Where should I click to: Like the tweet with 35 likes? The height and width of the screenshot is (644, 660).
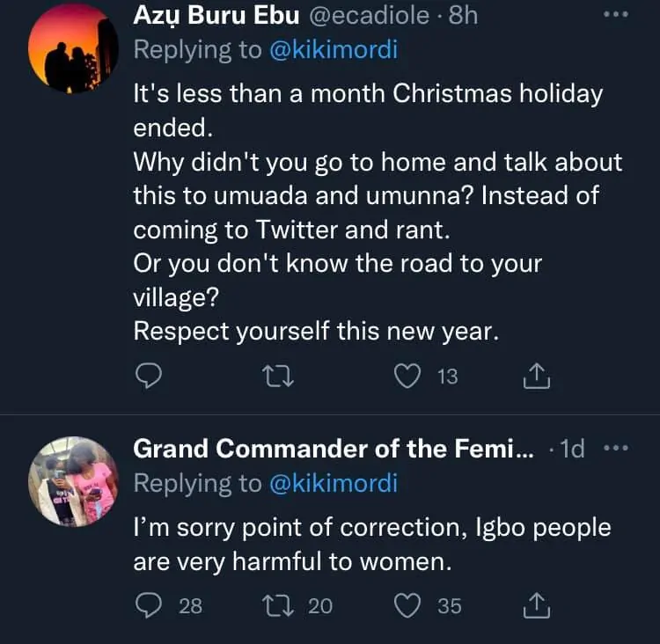coord(407,605)
